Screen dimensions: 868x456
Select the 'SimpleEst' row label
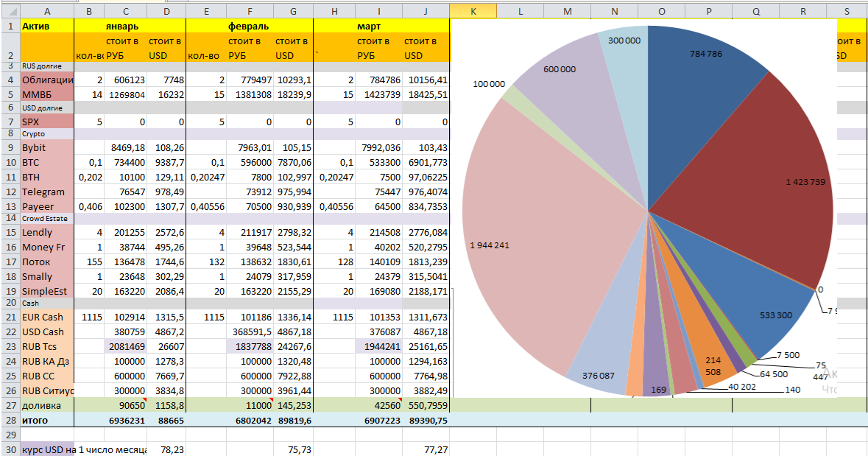47,291
